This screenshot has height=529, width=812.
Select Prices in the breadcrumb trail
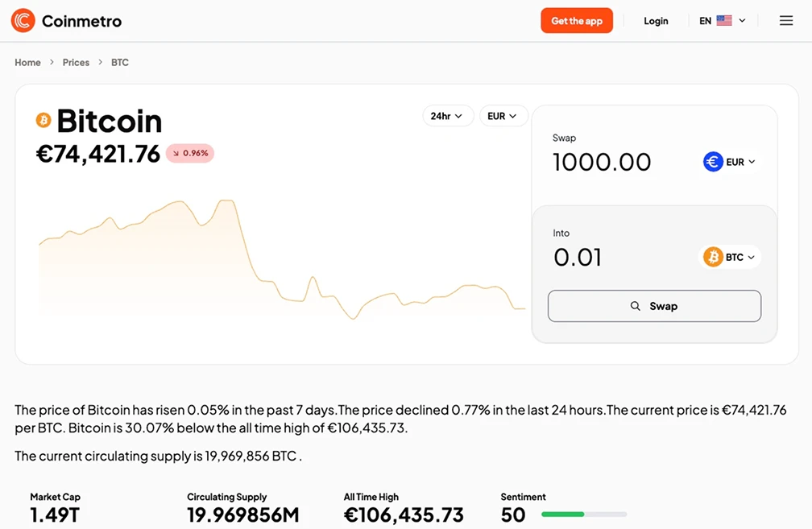click(76, 62)
